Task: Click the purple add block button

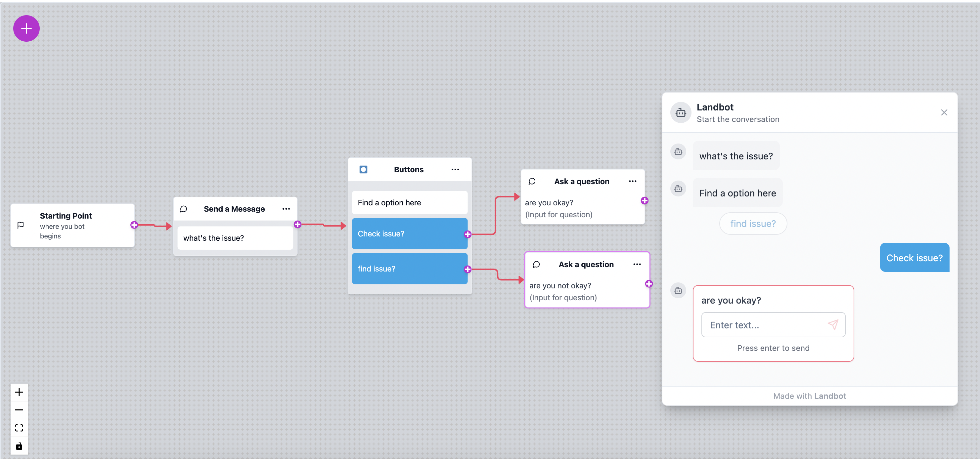Action: 26,28
